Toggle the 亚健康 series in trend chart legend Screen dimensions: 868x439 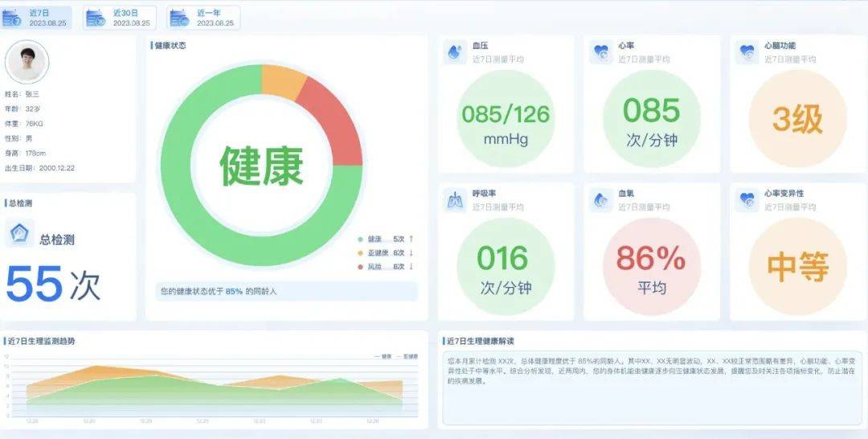click(407, 357)
